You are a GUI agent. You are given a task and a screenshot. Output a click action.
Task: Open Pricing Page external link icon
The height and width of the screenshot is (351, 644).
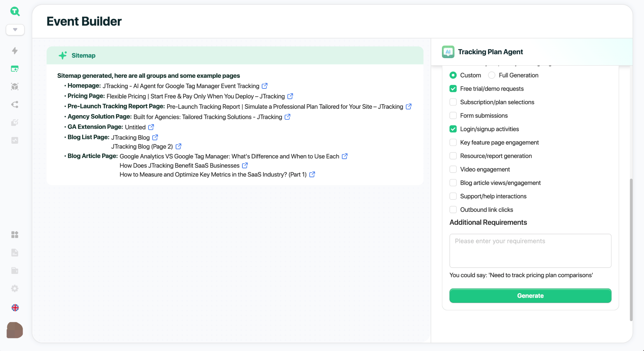[290, 96]
